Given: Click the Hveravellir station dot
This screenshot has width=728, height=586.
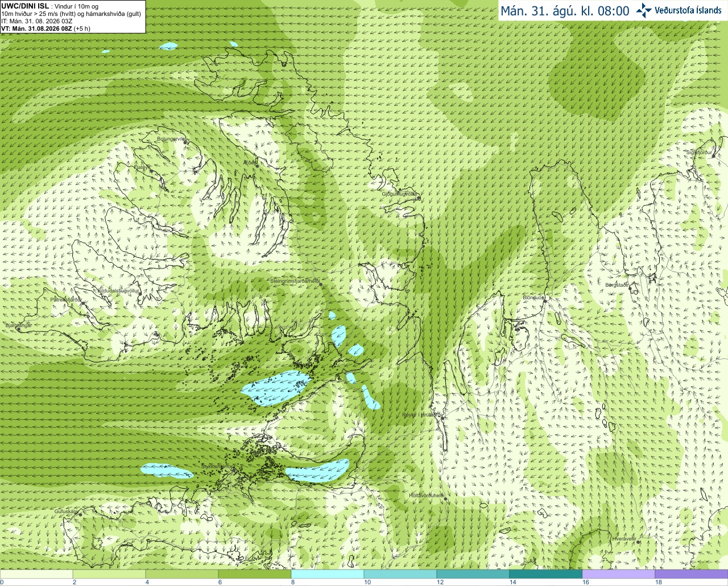Looking at the screenshot, I should pos(638,542).
